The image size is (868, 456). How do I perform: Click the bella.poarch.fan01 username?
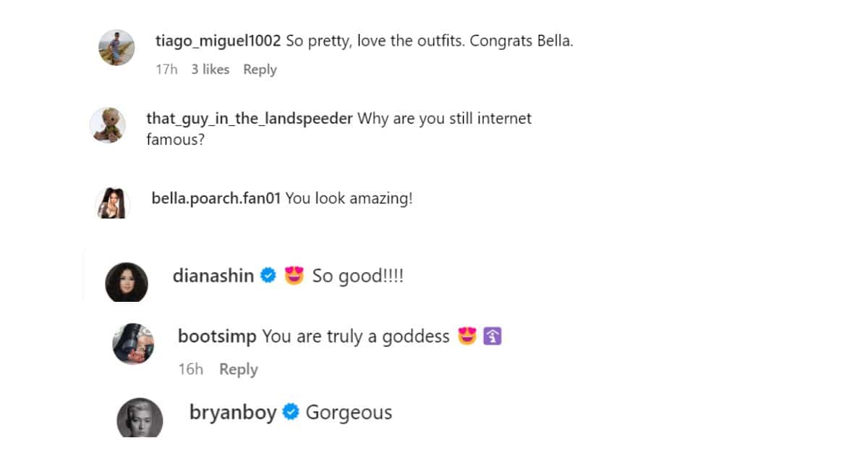(x=214, y=198)
